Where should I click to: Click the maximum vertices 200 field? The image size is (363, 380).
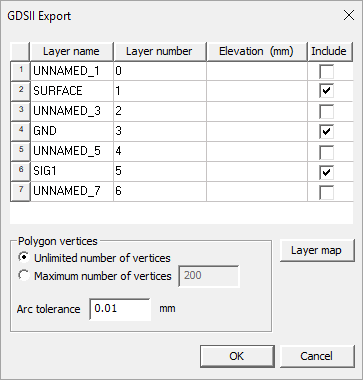[209, 276]
